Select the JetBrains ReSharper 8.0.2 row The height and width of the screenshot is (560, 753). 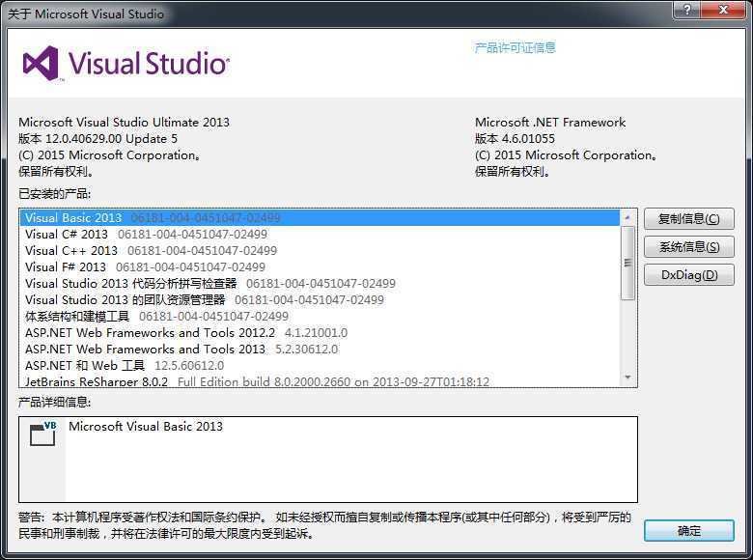click(x=320, y=380)
